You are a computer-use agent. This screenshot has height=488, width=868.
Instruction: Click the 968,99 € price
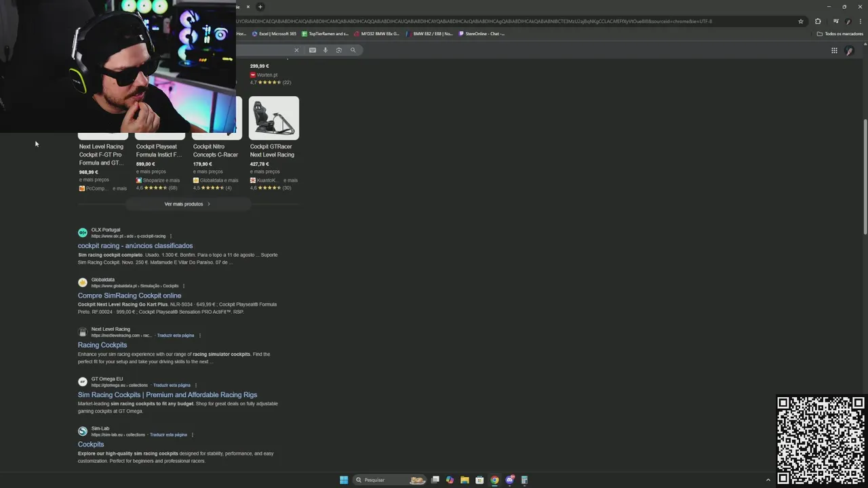tap(89, 172)
